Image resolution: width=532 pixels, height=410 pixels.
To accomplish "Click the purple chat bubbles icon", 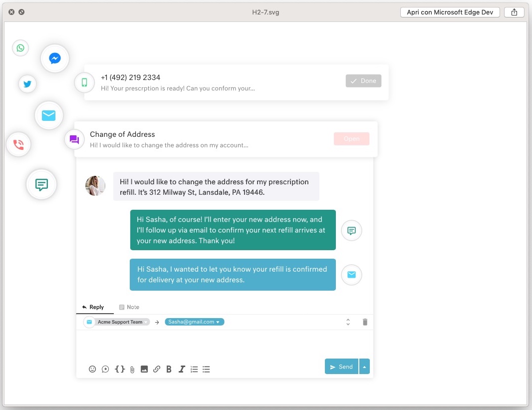I will pyautogui.click(x=74, y=139).
